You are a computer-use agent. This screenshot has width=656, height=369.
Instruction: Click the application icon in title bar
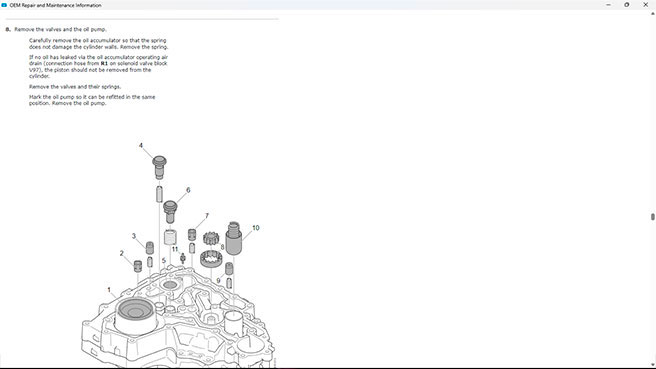click(x=4, y=5)
